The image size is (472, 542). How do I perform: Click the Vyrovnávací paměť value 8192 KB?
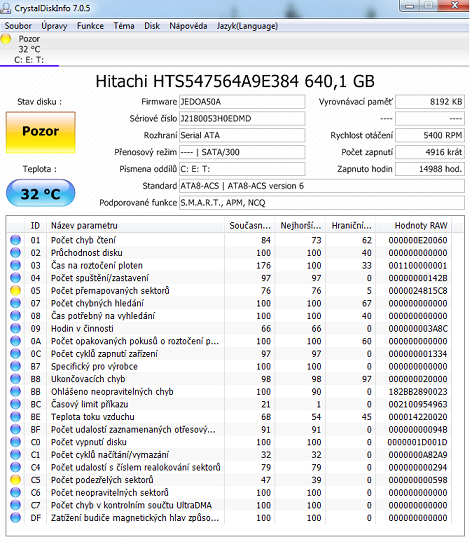click(430, 102)
